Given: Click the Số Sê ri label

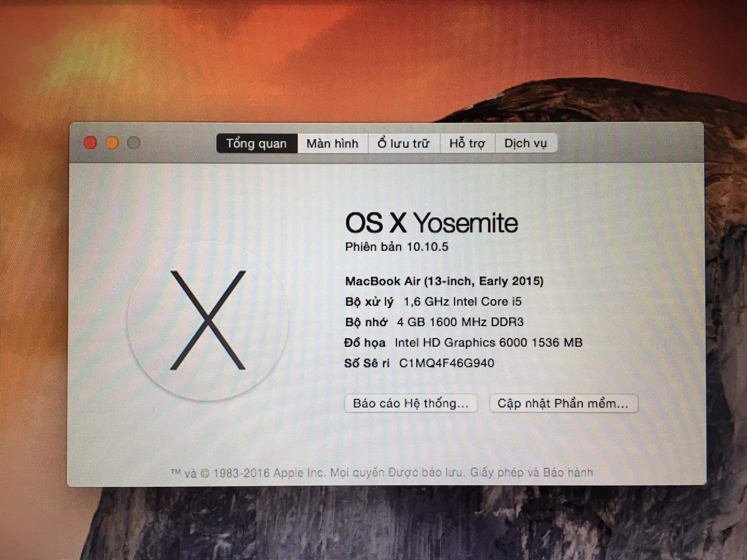Looking at the screenshot, I should pyautogui.click(x=367, y=363).
